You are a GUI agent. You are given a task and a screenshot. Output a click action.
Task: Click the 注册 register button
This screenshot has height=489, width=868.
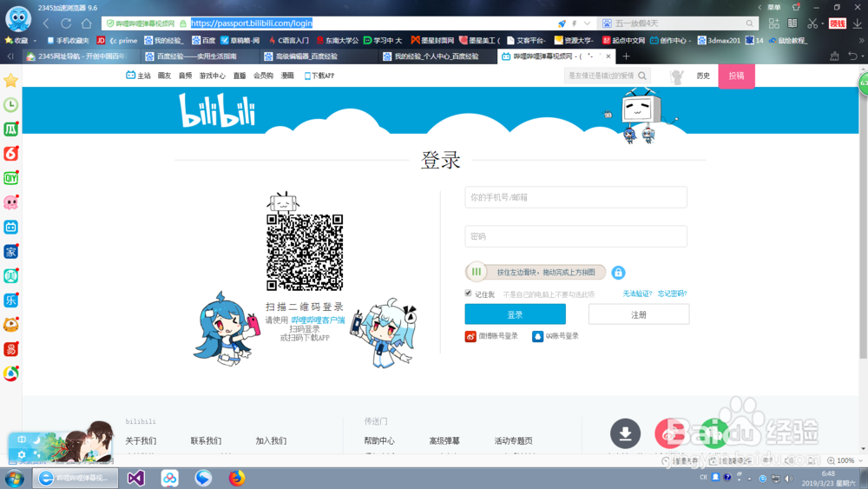[x=639, y=314]
